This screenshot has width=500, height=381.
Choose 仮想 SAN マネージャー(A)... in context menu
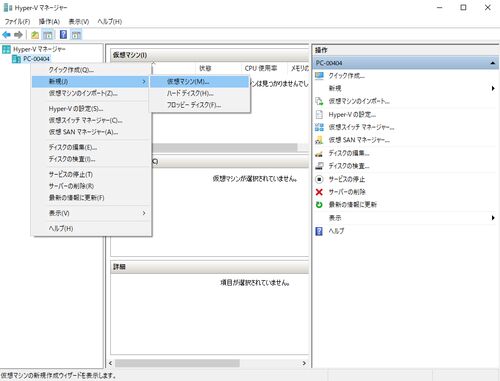tap(91, 132)
